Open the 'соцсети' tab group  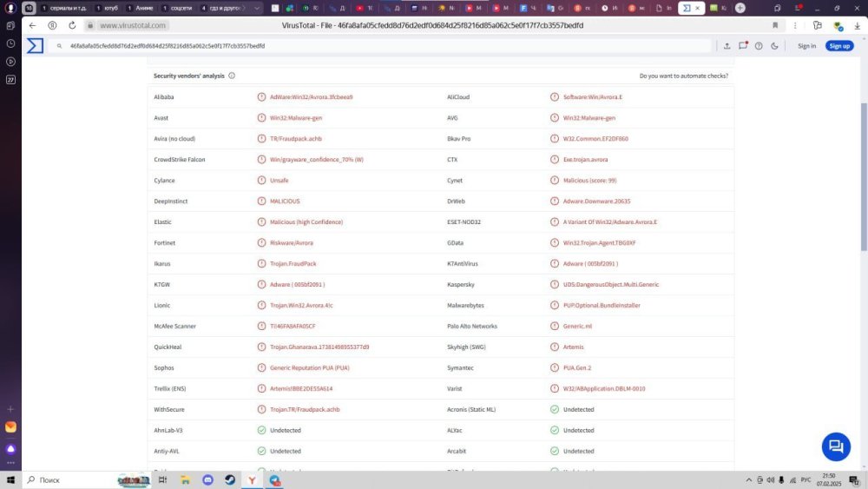click(x=178, y=9)
